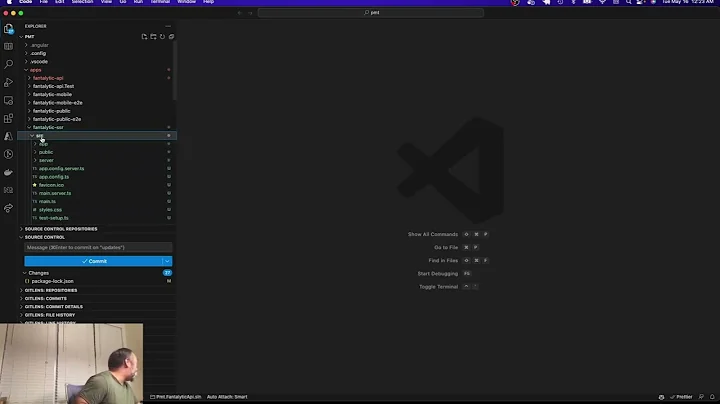Open Remote Explorer view icon
Viewport: 720px width, 404px height.
(8, 101)
